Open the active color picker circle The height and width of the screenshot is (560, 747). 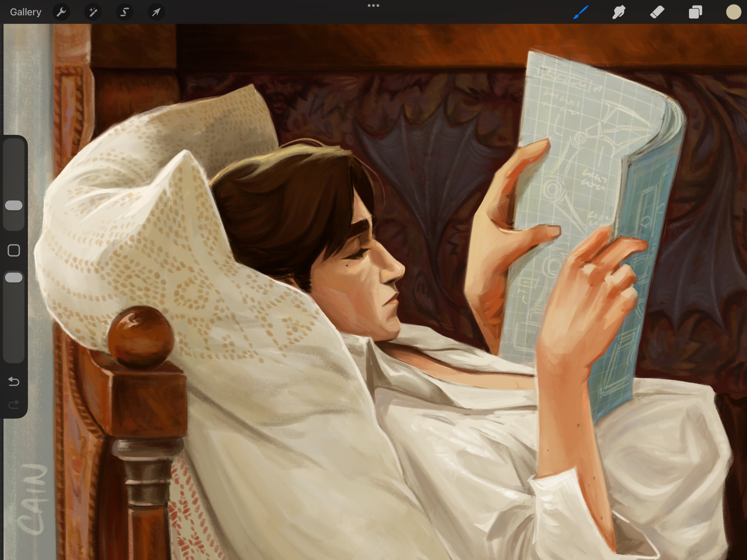coord(733,12)
